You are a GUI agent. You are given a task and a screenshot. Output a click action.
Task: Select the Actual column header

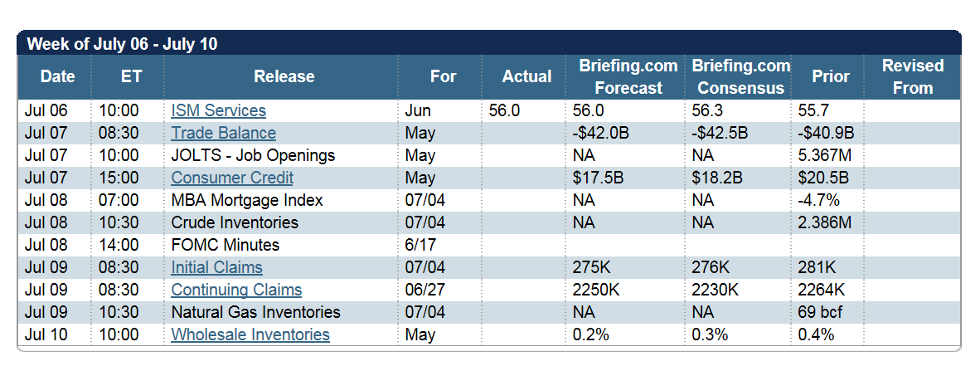point(526,76)
